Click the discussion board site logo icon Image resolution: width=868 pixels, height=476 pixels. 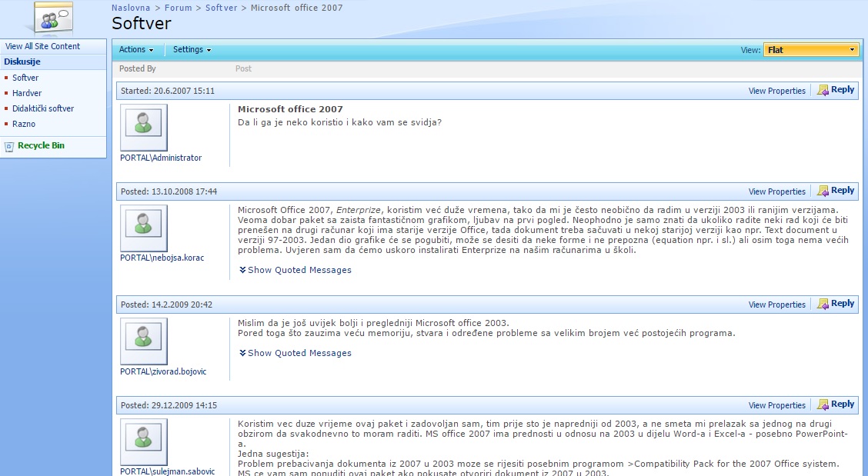point(53,18)
